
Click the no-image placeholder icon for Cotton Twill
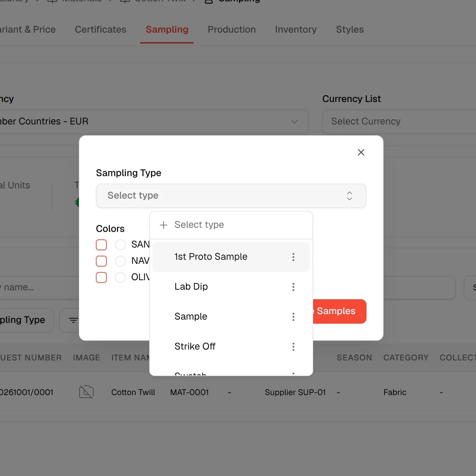click(86, 392)
